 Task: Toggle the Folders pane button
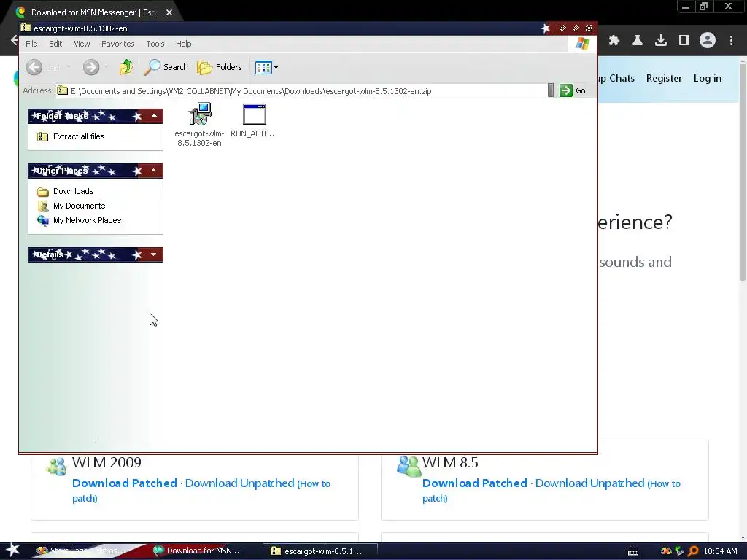coord(219,67)
